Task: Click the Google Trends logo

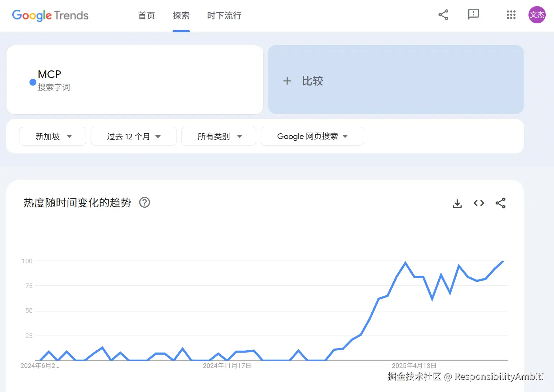Action: pos(50,15)
